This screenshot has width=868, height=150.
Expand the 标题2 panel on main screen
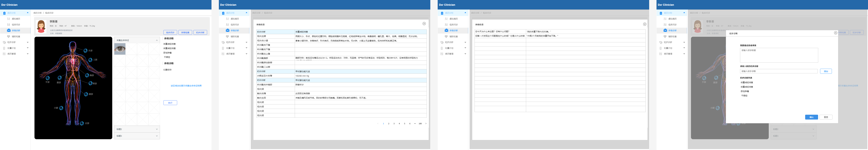pyautogui.click(x=157, y=129)
